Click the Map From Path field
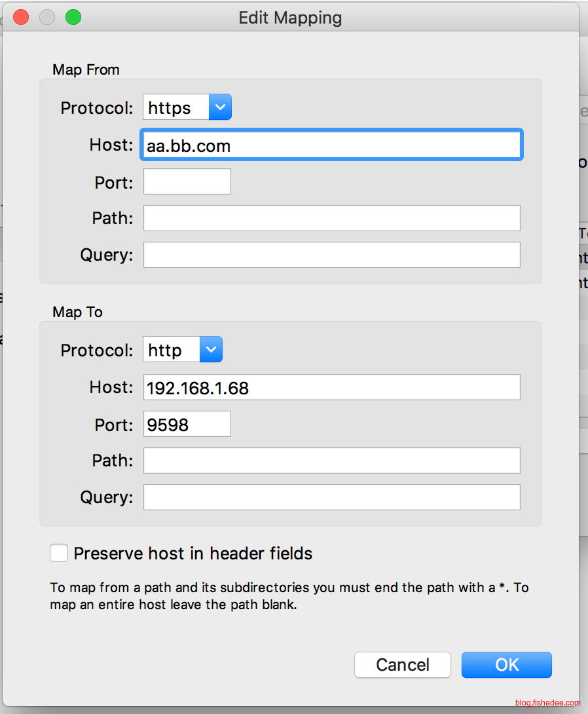 click(x=331, y=218)
